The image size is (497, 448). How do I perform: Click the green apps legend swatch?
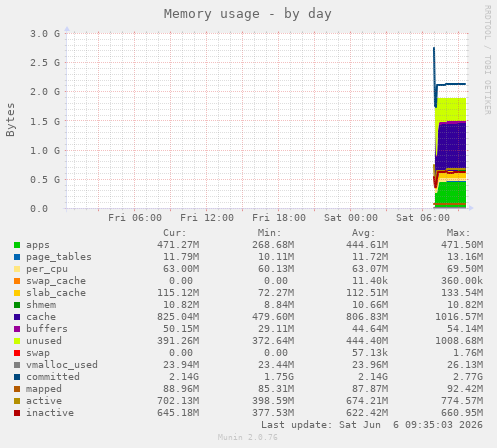(x=17, y=245)
